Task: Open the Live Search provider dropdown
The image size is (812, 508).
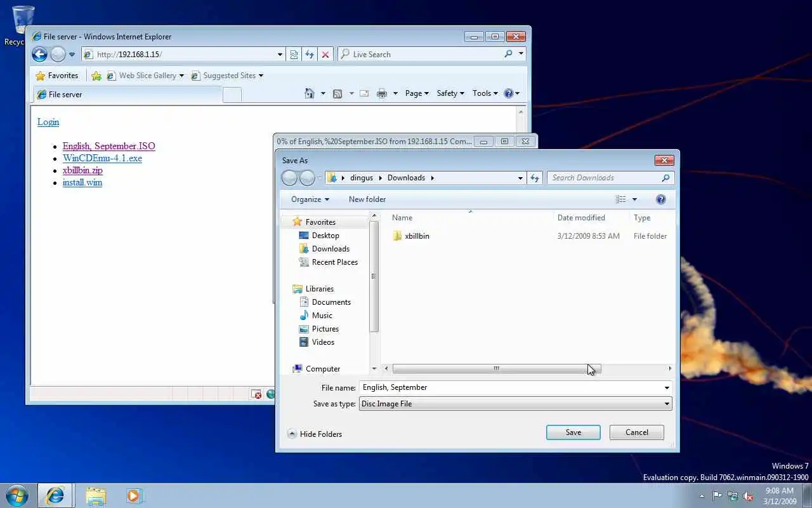Action: point(521,54)
